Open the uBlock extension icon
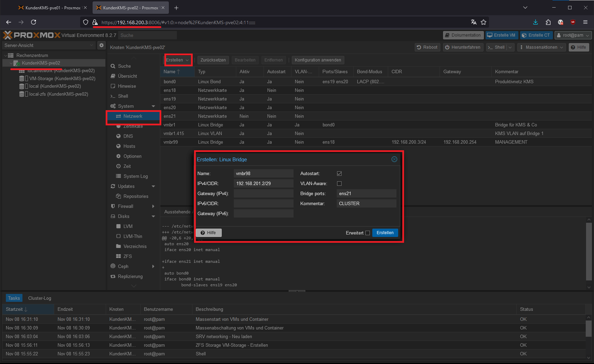594x364 pixels. click(573, 22)
